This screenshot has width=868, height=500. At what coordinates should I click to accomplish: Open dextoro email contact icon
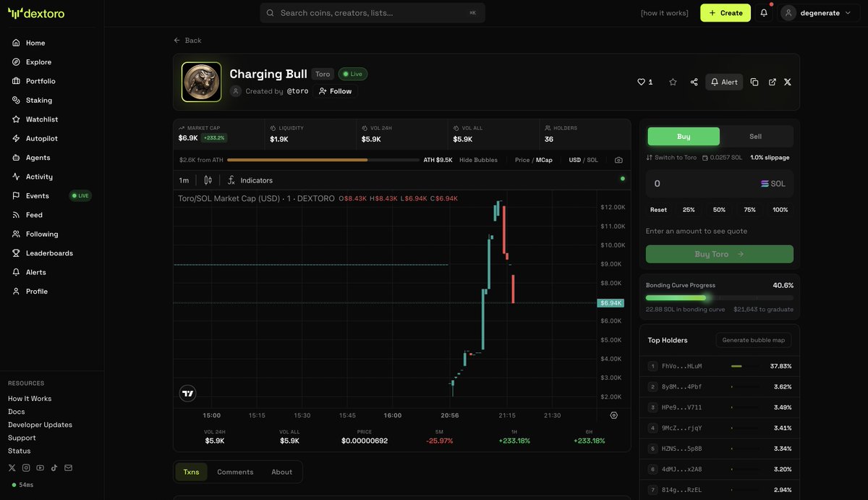(x=68, y=467)
